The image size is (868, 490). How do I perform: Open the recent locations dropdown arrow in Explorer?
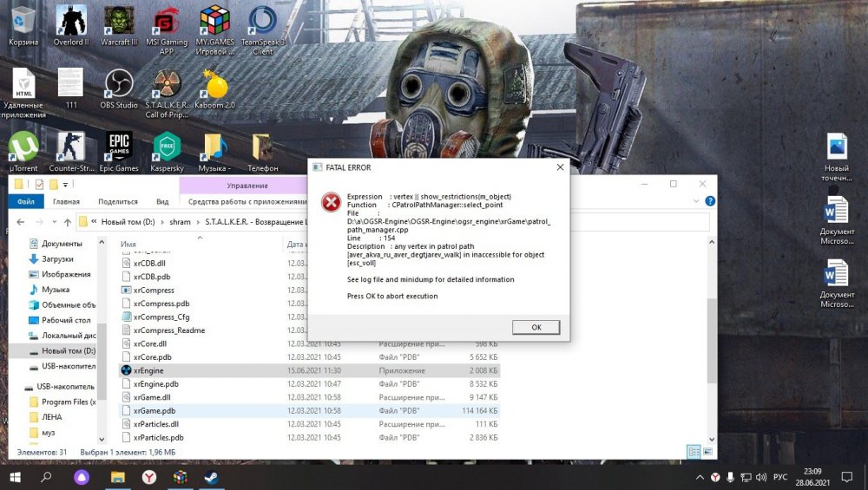tap(54, 222)
